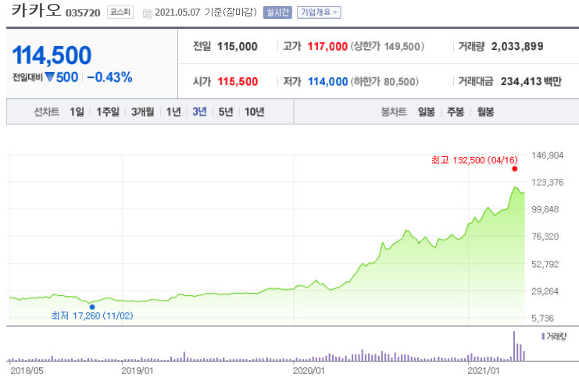Image resolution: width=579 pixels, height=392 pixels.
Task: Click the 2018/05 x-axis label
Action: 27,370
